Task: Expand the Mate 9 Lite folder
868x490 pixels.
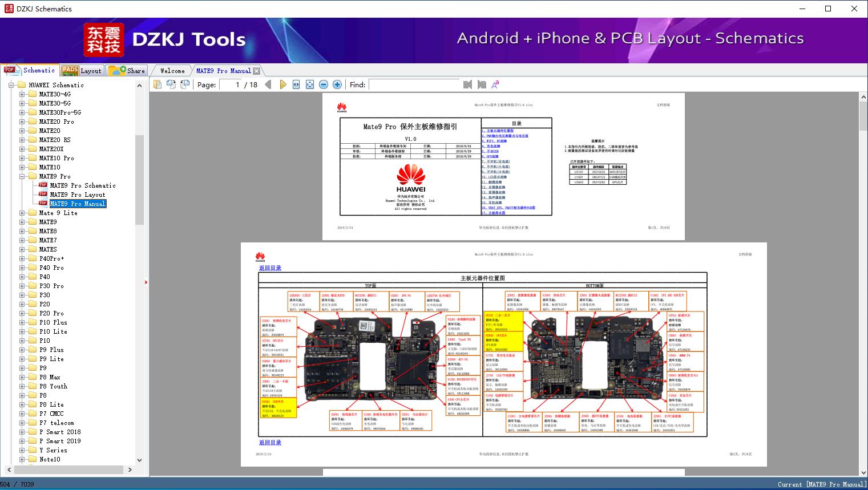Action: (x=22, y=213)
